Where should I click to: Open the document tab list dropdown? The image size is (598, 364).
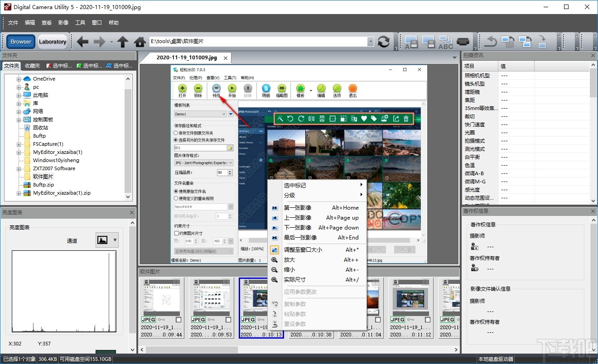point(454,57)
